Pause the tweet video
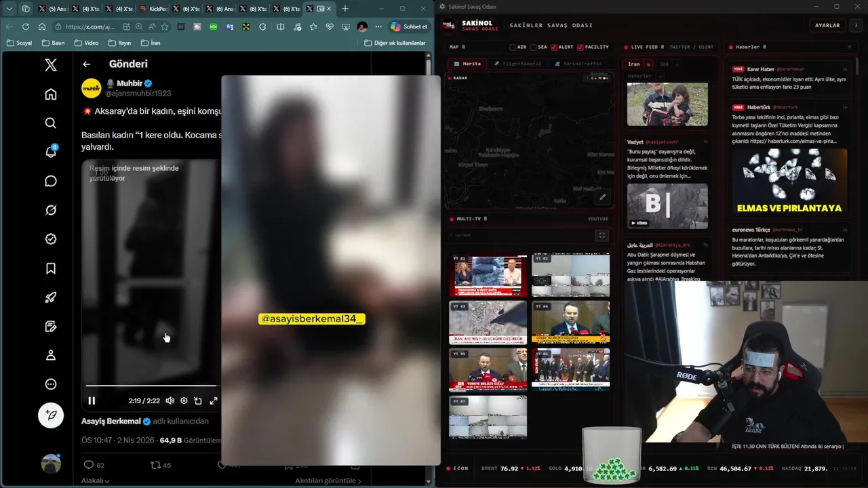 coord(92,401)
